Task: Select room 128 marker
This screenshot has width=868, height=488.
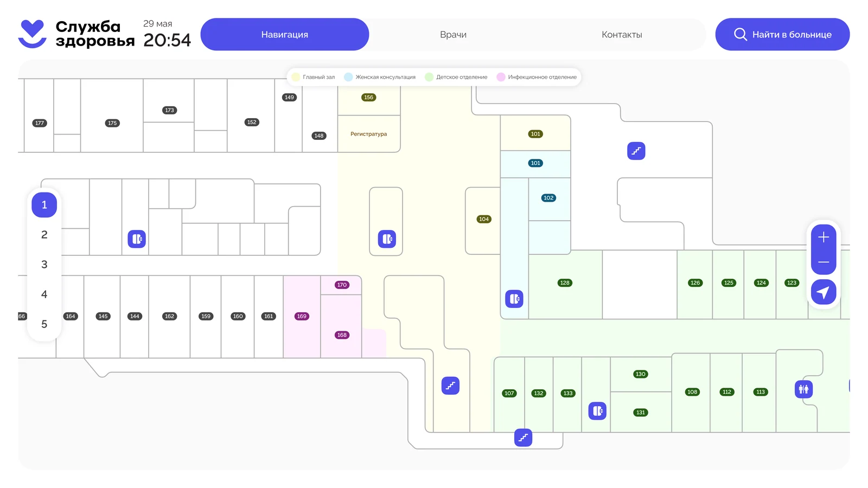Action: pos(565,283)
